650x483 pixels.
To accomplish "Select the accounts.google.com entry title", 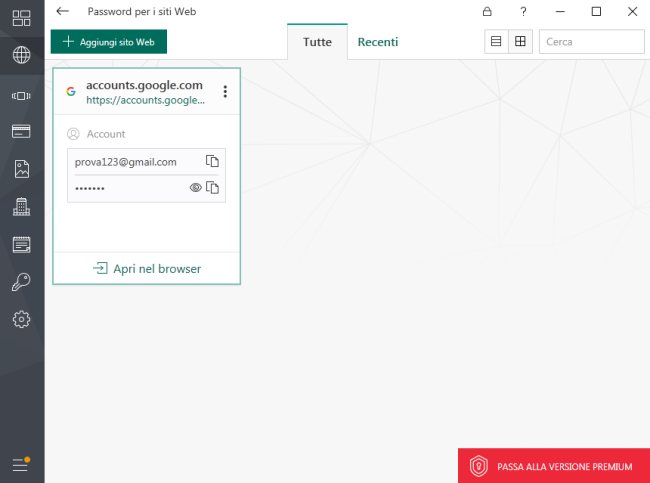I will (144, 85).
